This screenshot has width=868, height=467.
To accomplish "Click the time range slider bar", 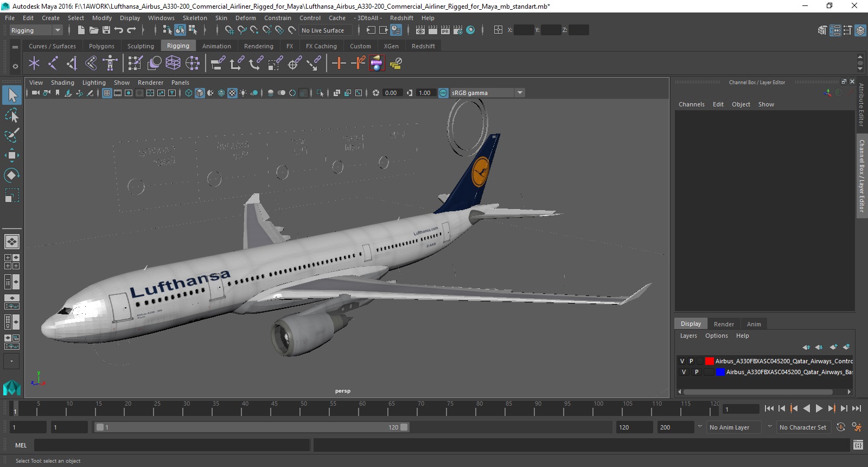I will 252,427.
